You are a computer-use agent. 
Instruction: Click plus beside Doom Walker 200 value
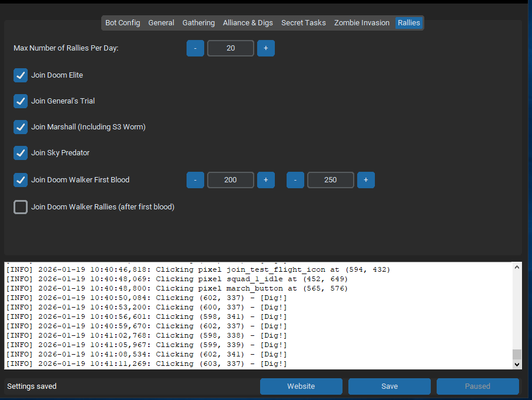click(x=265, y=180)
